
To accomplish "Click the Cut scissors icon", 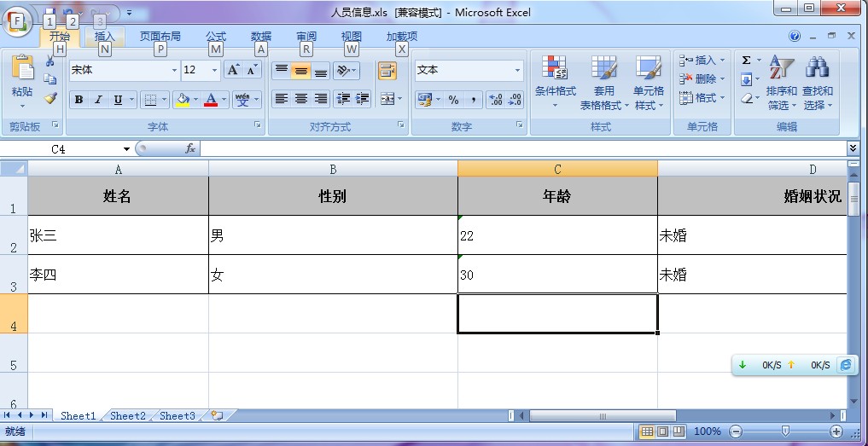I will [x=50, y=61].
